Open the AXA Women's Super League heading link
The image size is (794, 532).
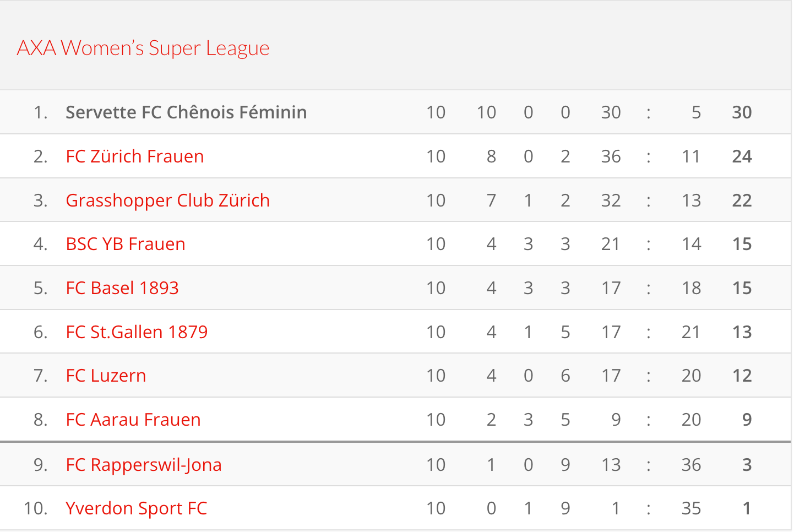click(143, 48)
